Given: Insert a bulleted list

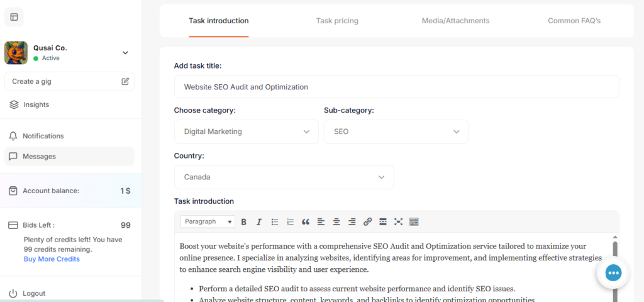Looking at the screenshot, I should pos(275,221).
